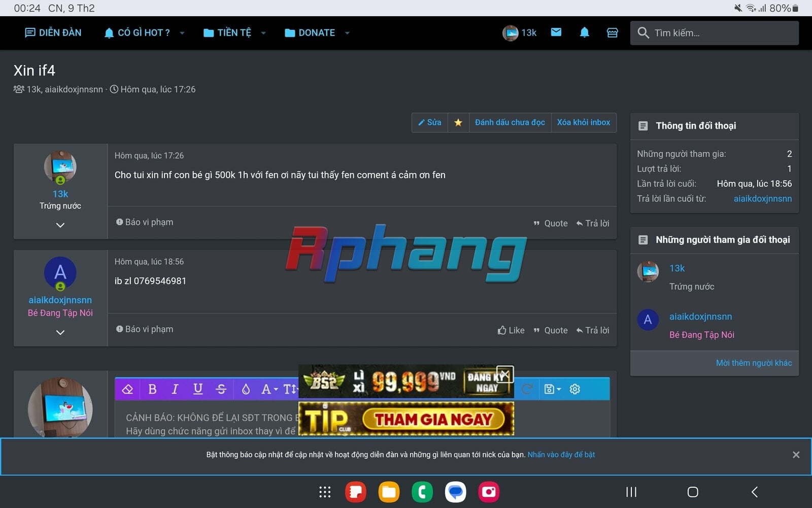
Task: Click Mời thêm người khác link
Action: pyautogui.click(x=754, y=363)
